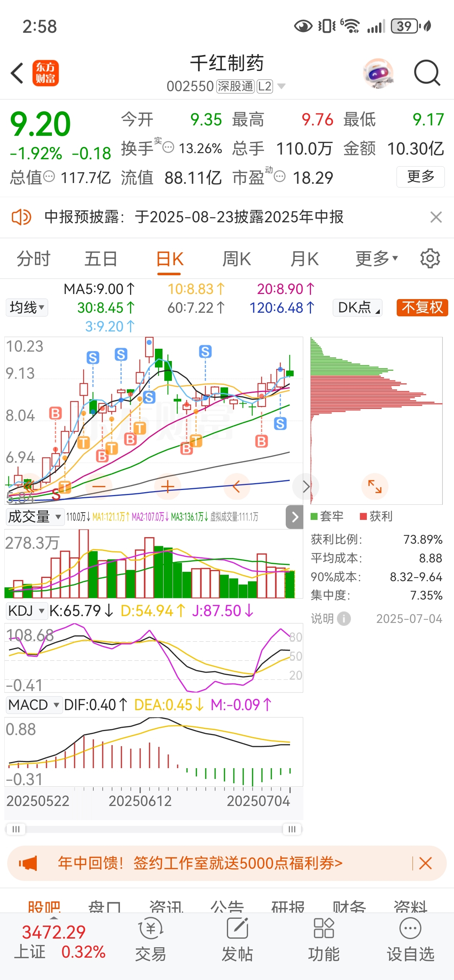Viewport: 454px width, 980px height.
Task: Tap the rightmost S sell marker on chart
Action: click(x=280, y=423)
